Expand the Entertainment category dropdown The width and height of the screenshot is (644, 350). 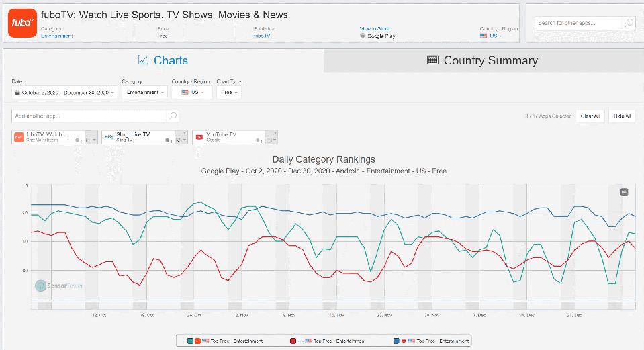[x=144, y=92]
